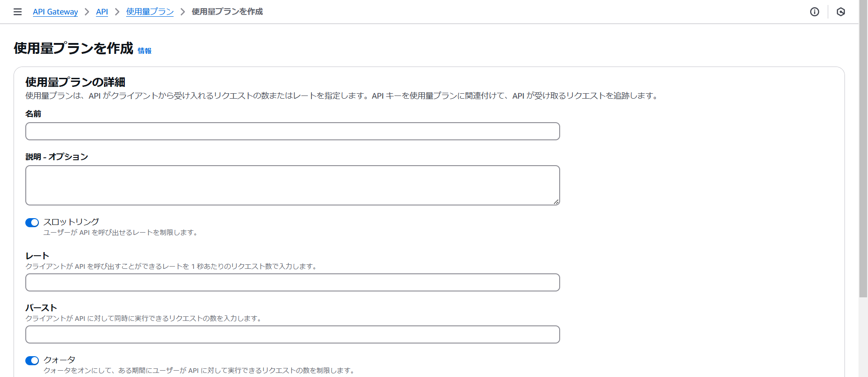
Task: Click the 名前 field label
Action: click(33, 114)
